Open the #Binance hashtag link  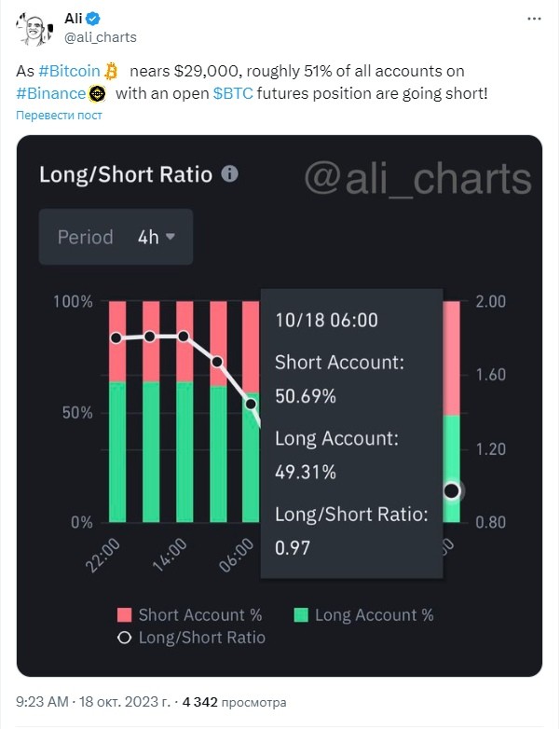click(50, 94)
